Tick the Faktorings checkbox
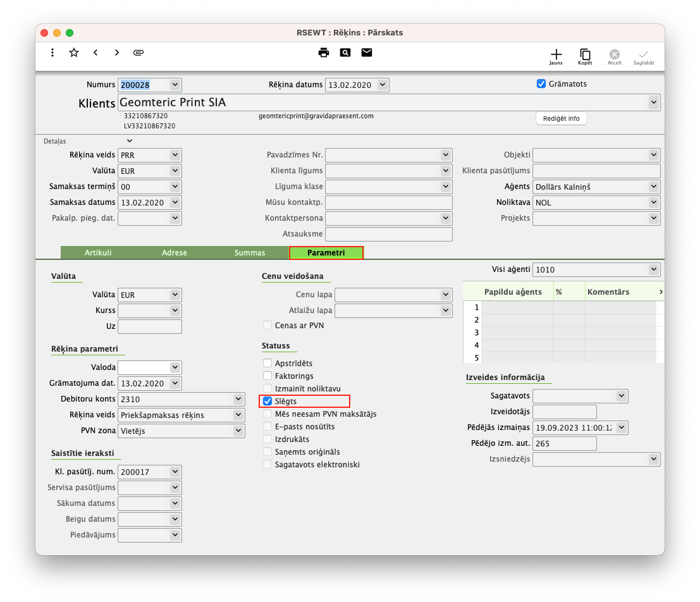 click(267, 376)
